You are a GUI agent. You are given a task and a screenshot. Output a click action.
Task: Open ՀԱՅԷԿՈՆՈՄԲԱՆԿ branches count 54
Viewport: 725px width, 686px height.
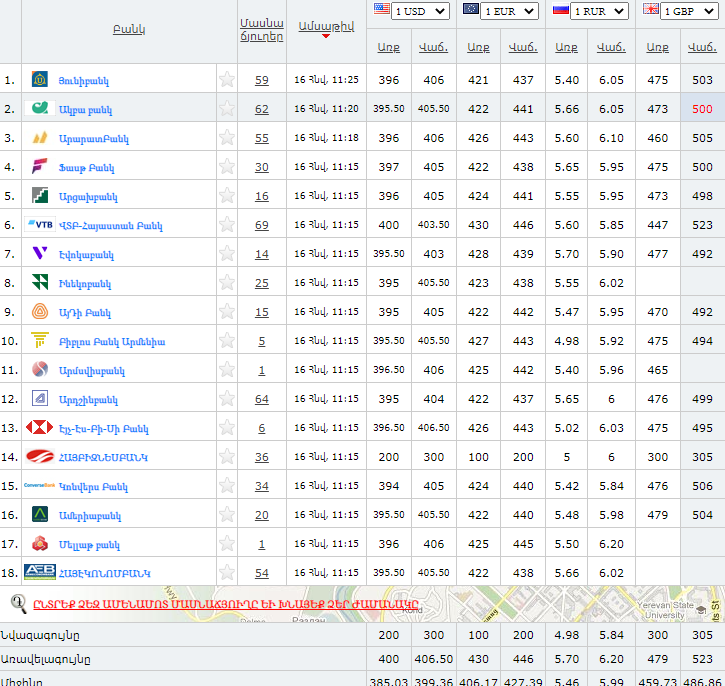(x=262, y=573)
